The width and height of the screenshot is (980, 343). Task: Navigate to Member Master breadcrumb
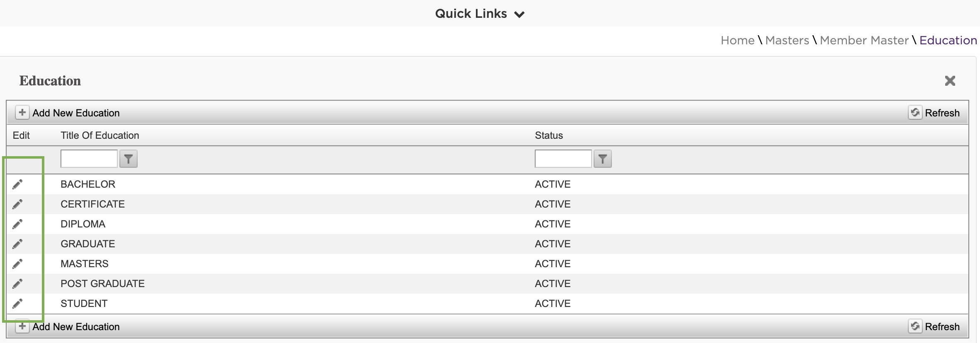click(864, 40)
